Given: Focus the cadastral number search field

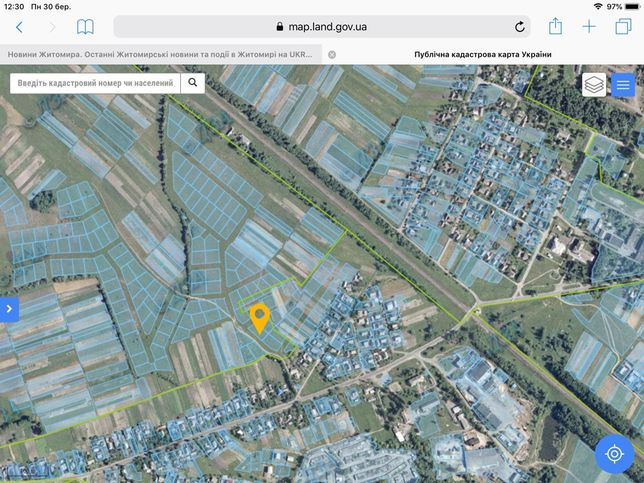Looking at the screenshot, I should tap(95, 83).
